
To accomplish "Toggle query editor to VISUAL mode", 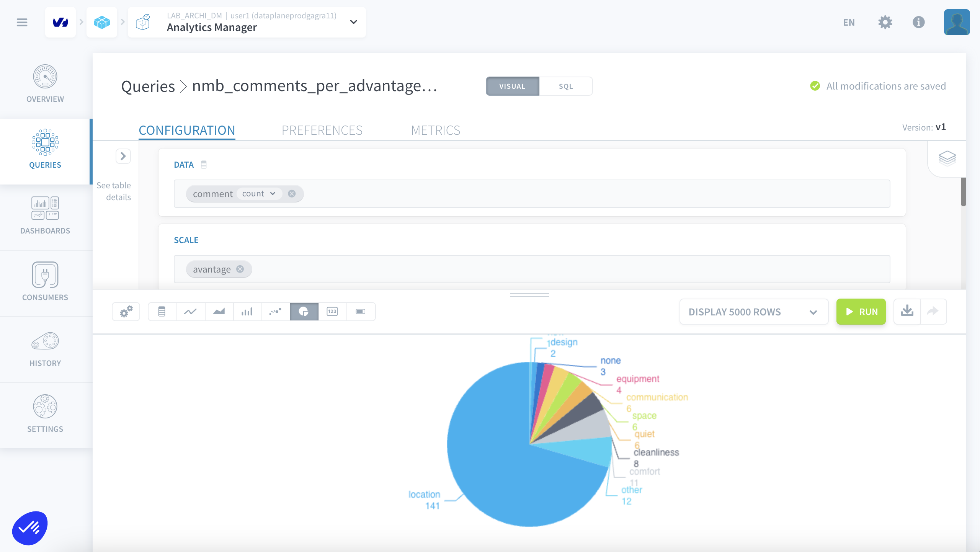I will click(512, 86).
